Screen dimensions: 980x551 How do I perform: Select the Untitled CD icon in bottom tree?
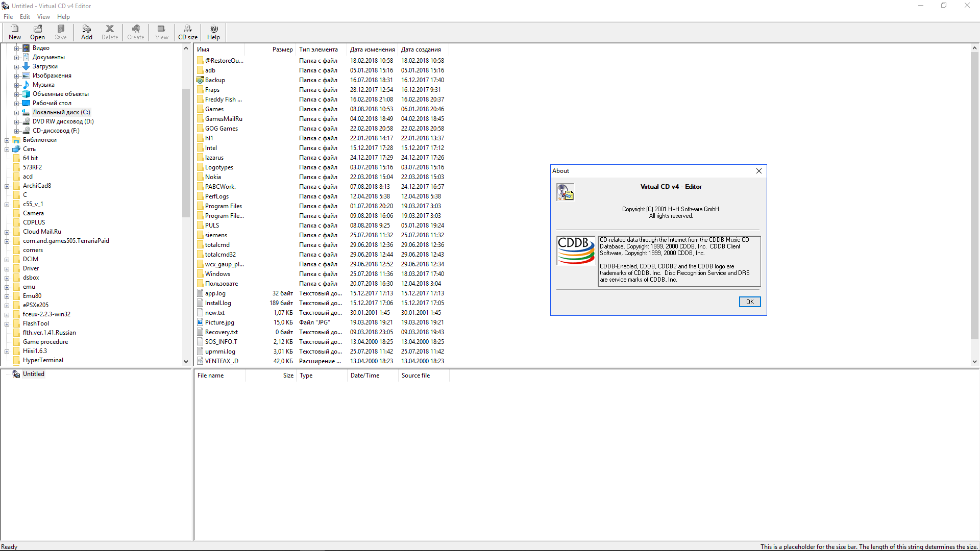[16, 374]
